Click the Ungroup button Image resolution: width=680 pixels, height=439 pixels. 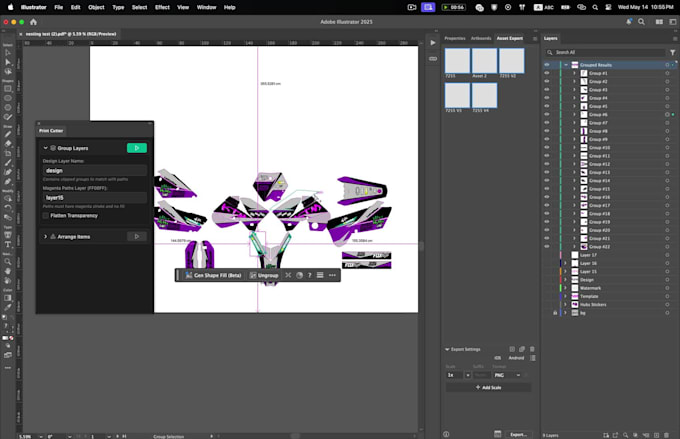click(x=264, y=275)
